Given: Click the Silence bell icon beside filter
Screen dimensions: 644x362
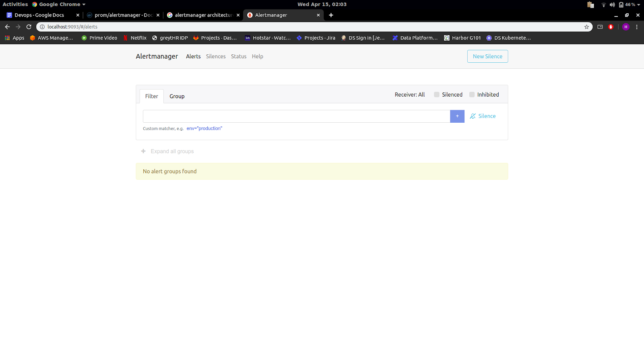Looking at the screenshot, I should (473, 116).
